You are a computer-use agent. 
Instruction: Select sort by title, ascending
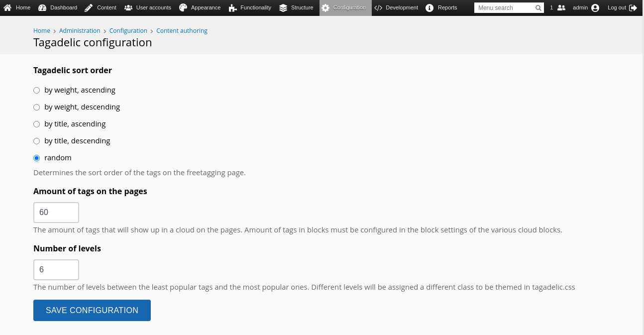point(36,124)
